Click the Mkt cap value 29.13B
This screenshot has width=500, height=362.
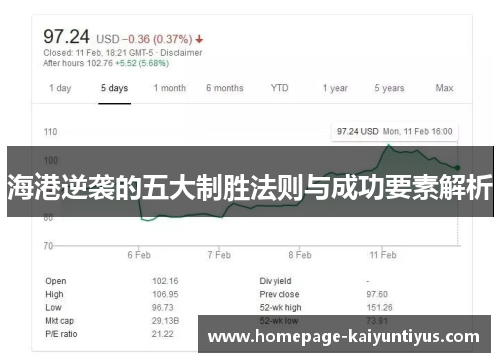[165, 321]
